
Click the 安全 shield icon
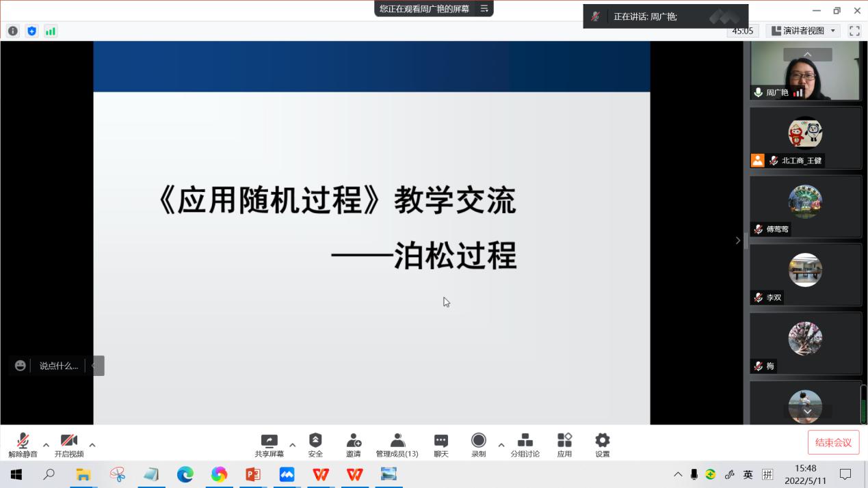(315, 441)
